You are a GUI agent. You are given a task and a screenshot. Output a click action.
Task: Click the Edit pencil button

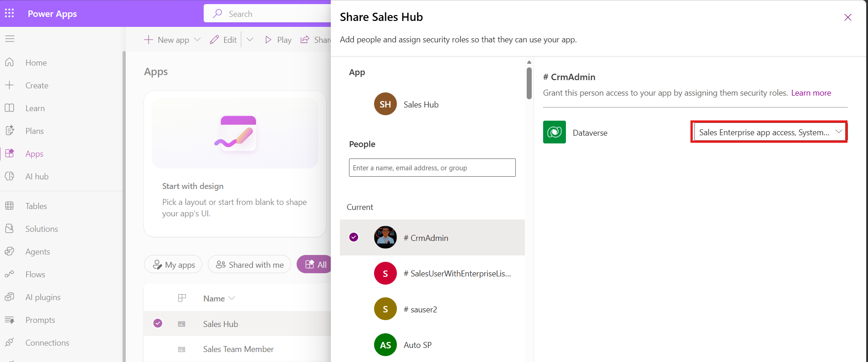[x=223, y=40]
